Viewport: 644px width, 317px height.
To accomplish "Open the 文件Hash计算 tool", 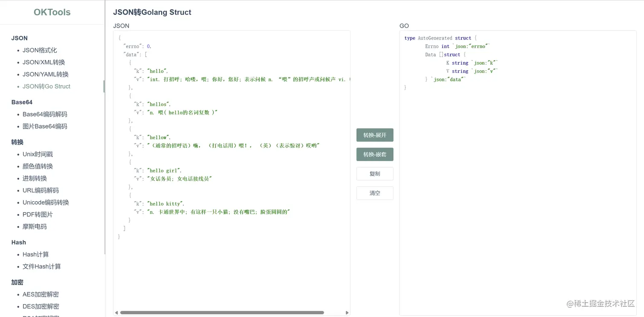I will coord(42,266).
